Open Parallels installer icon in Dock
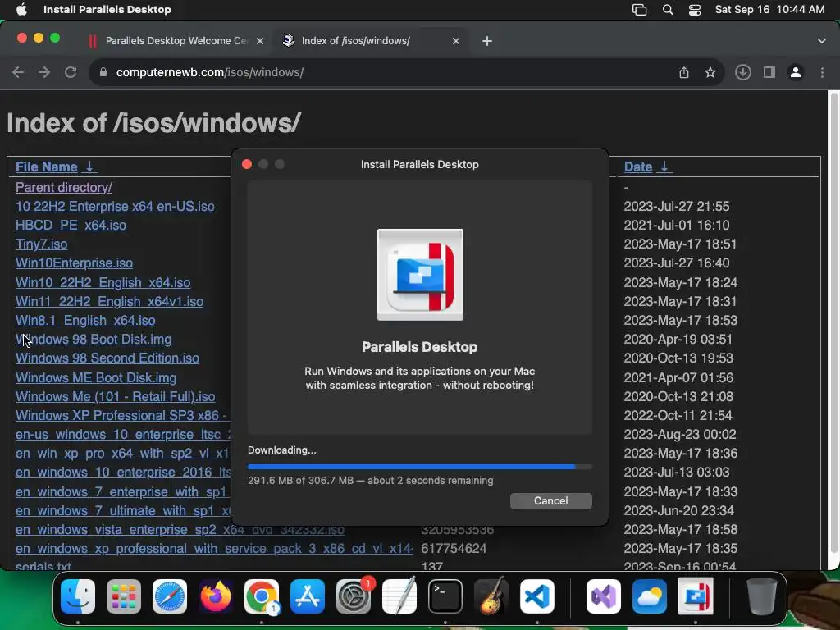This screenshot has width=840, height=630. click(696, 596)
